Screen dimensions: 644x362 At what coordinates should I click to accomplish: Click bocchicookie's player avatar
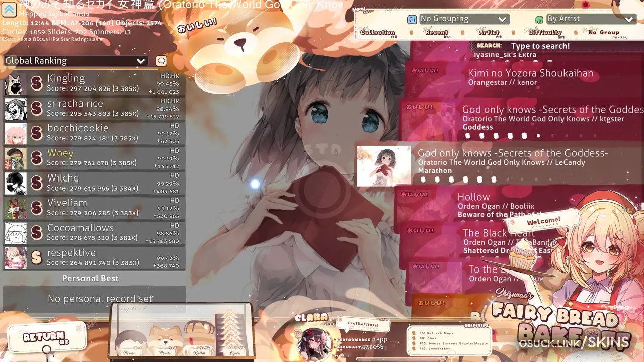tap(16, 134)
